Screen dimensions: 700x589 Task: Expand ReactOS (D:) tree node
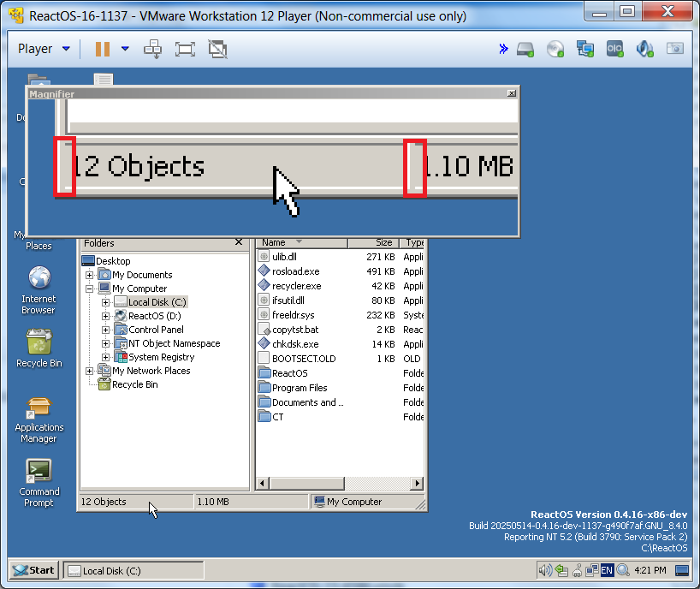tap(105, 316)
